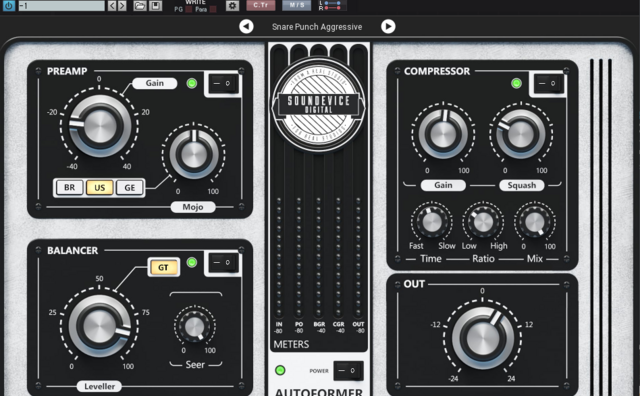This screenshot has width=640, height=396.
Task: Click the L/R channel routing icon
Action: coord(332,5)
